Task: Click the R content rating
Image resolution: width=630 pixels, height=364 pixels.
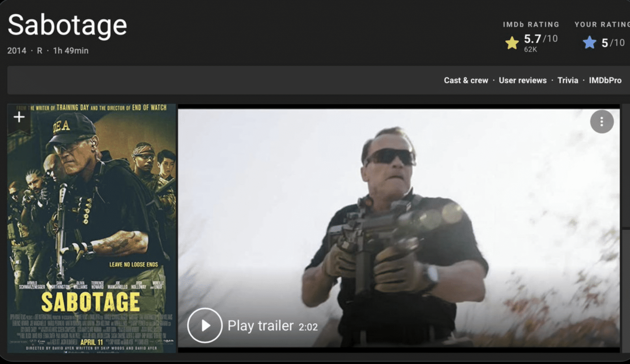Action: pos(39,51)
